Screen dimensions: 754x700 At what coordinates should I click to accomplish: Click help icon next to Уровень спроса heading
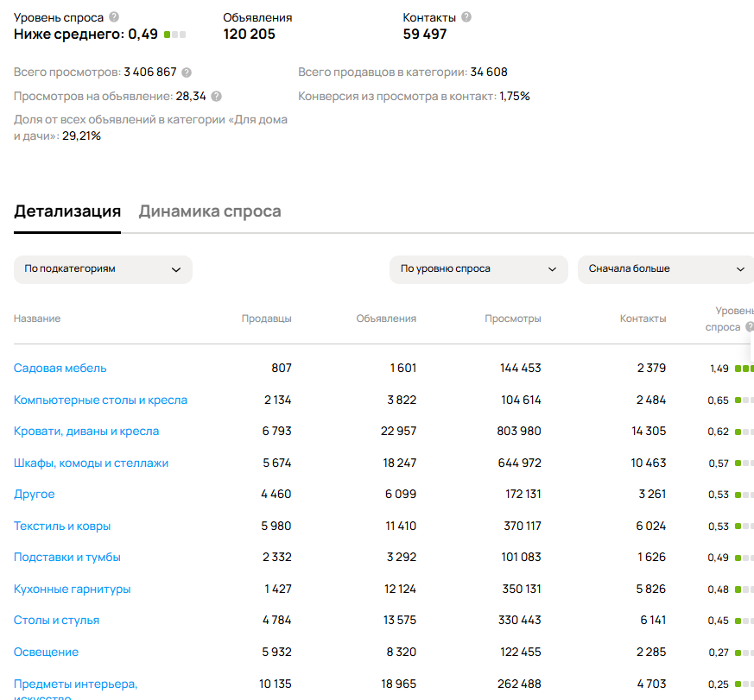pyautogui.click(x=114, y=17)
